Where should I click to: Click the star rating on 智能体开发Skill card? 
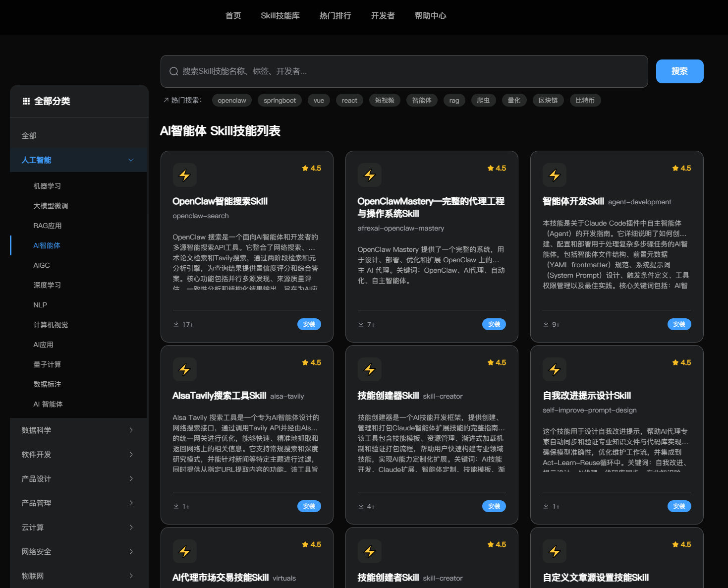[x=681, y=168]
